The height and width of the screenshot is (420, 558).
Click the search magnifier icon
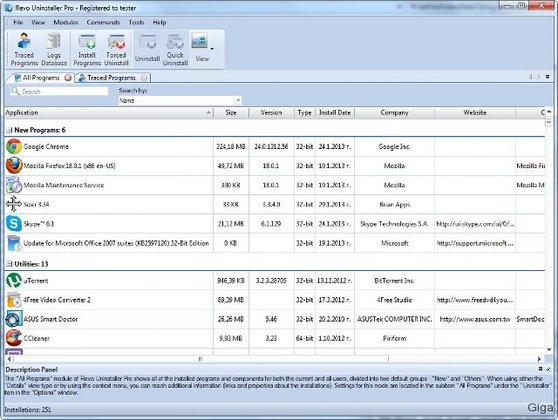tap(15, 91)
